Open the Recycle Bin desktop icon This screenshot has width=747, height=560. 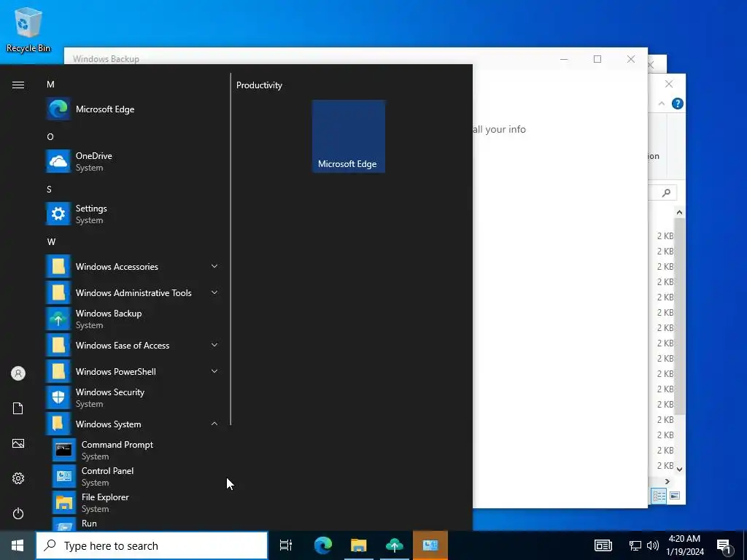point(28,29)
